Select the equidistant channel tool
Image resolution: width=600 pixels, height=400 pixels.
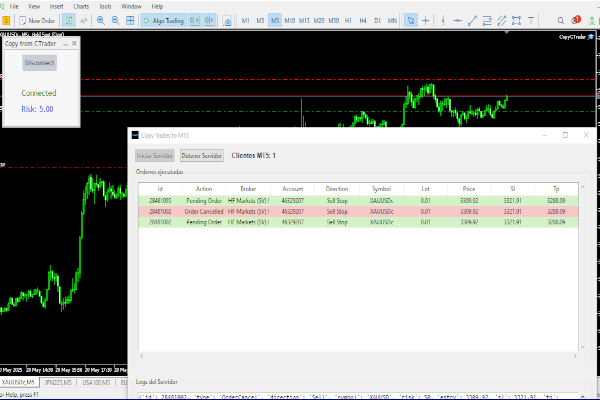[x=501, y=21]
